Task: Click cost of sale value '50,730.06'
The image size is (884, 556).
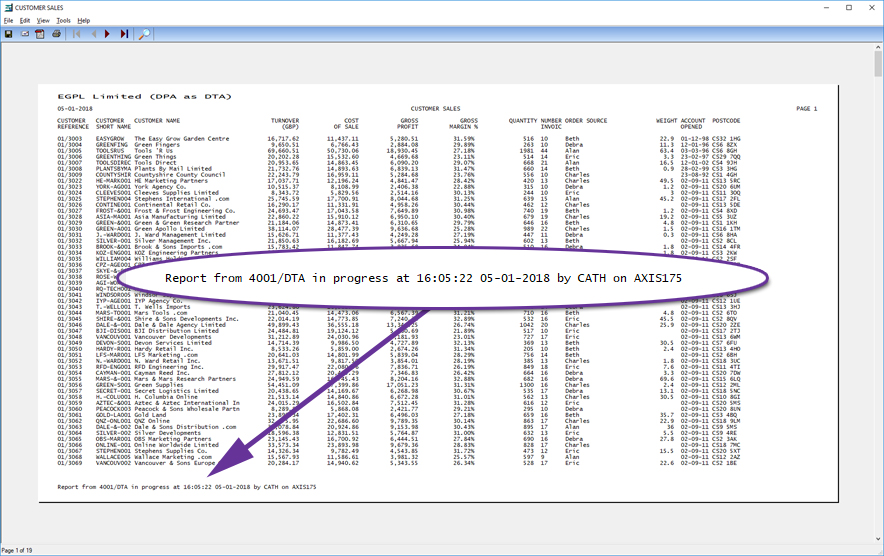Action: coord(343,151)
